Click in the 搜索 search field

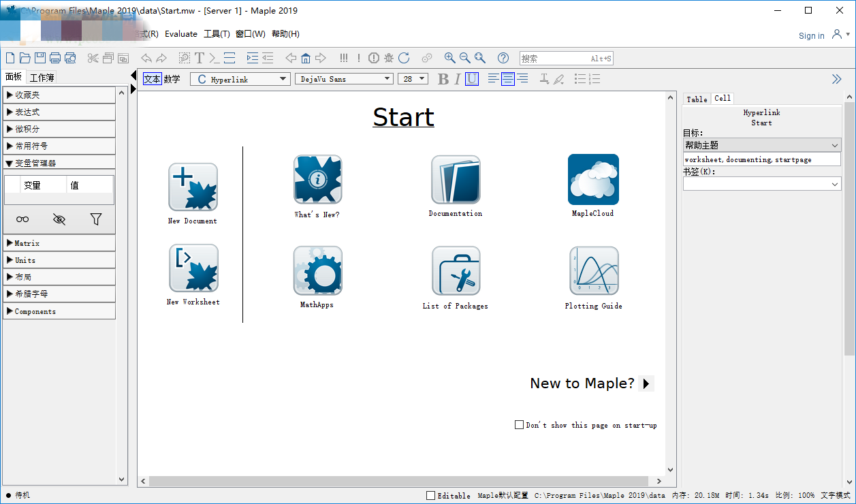(566, 59)
